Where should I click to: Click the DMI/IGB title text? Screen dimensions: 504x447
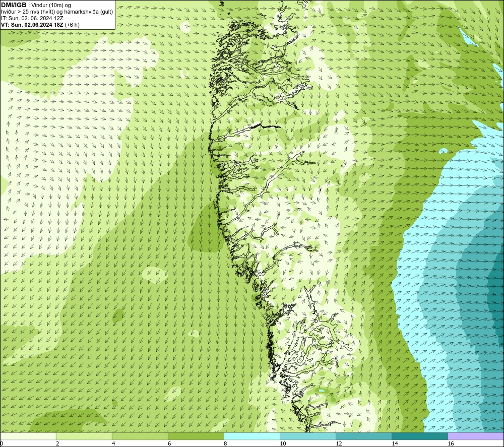tap(14, 5)
